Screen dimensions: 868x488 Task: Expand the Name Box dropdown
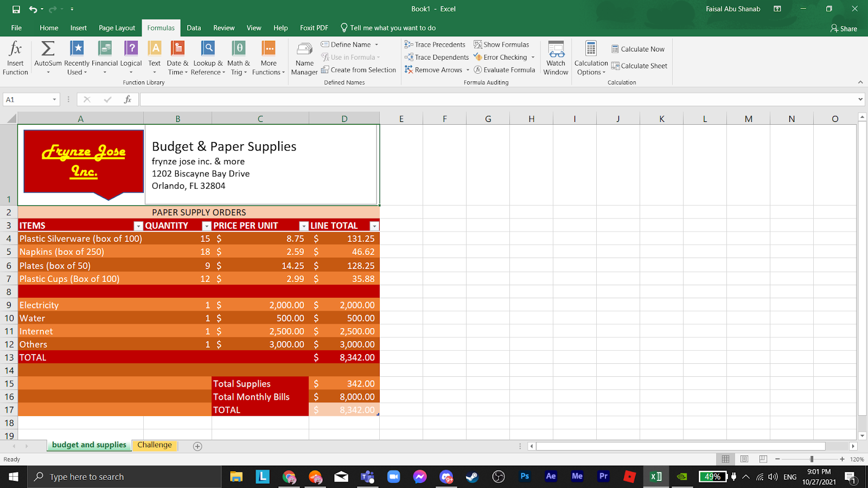[x=54, y=99]
